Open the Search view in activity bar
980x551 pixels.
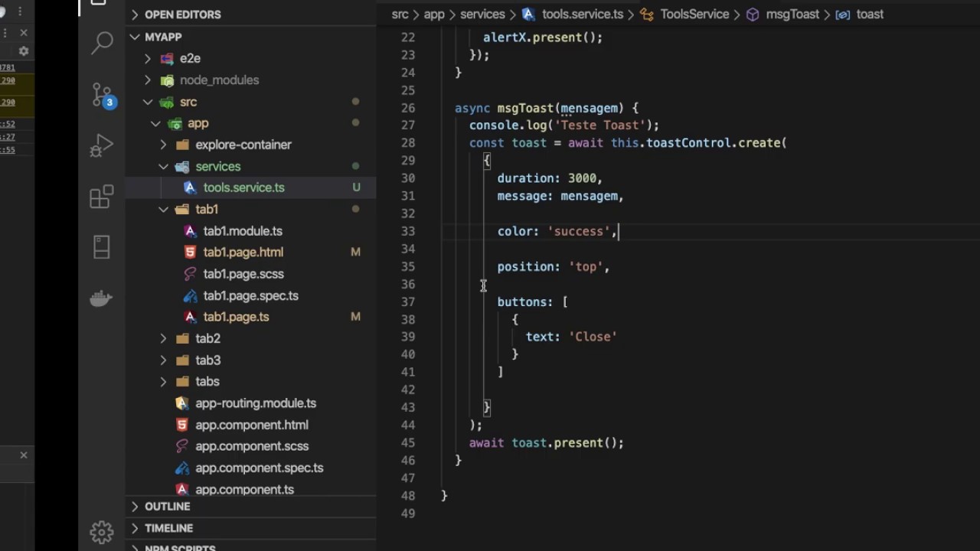pyautogui.click(x=102, y=44)
